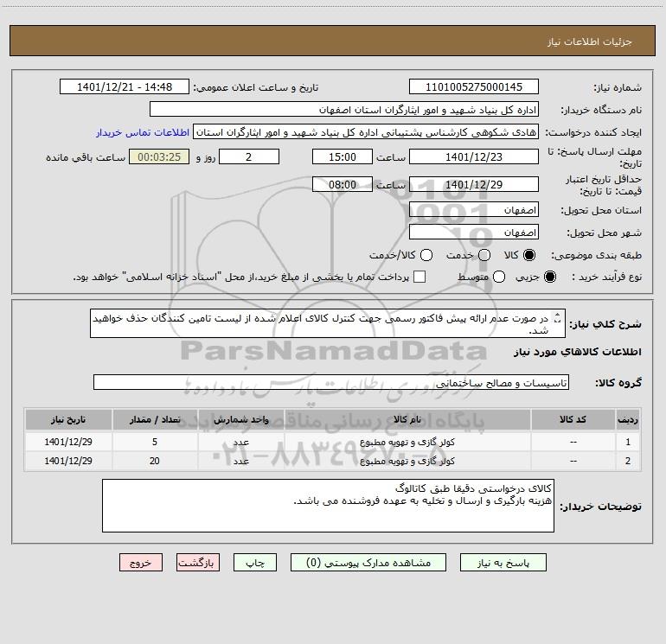Click the تعداد / مقدار column header
666x644 pixels.
point(155,419)
